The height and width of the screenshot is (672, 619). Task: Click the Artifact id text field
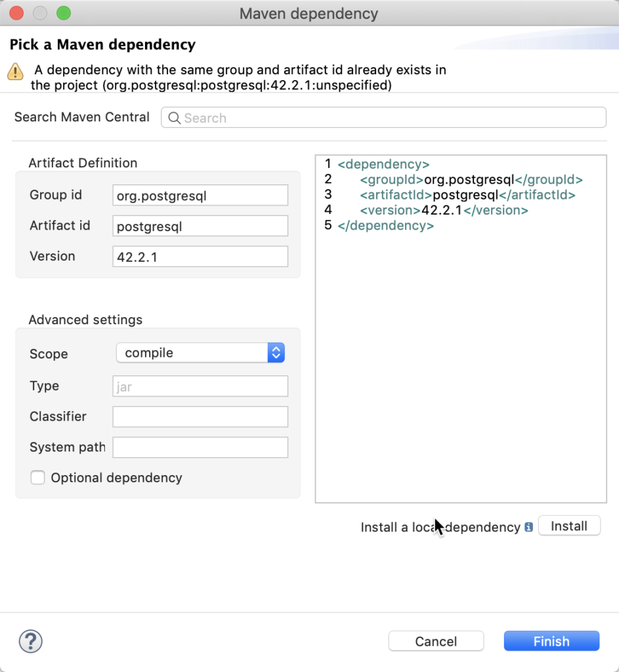(200, 226)
